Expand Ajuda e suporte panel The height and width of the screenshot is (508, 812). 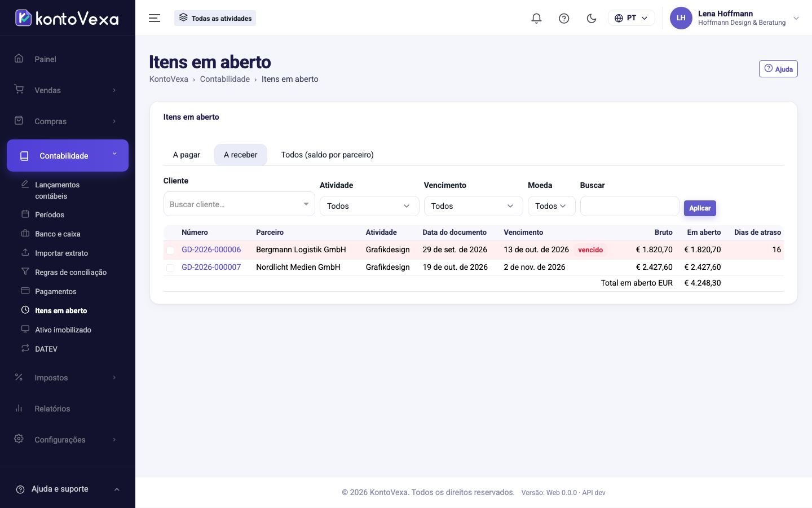68,489
